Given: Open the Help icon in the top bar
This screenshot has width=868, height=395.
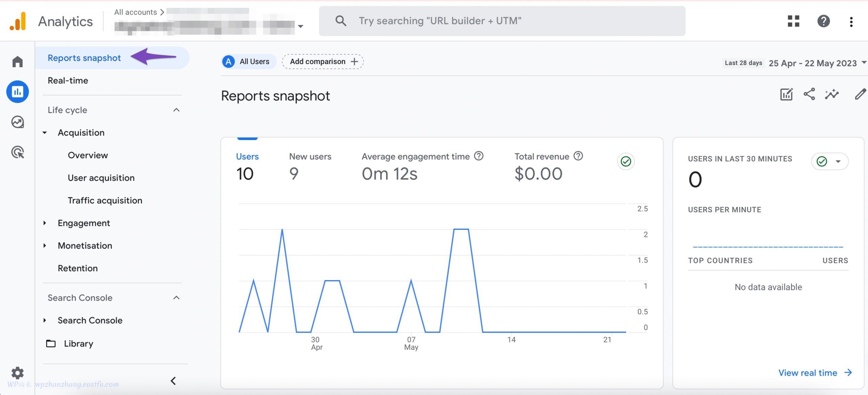Looking at the screenshot, I should tap(823, 21).
